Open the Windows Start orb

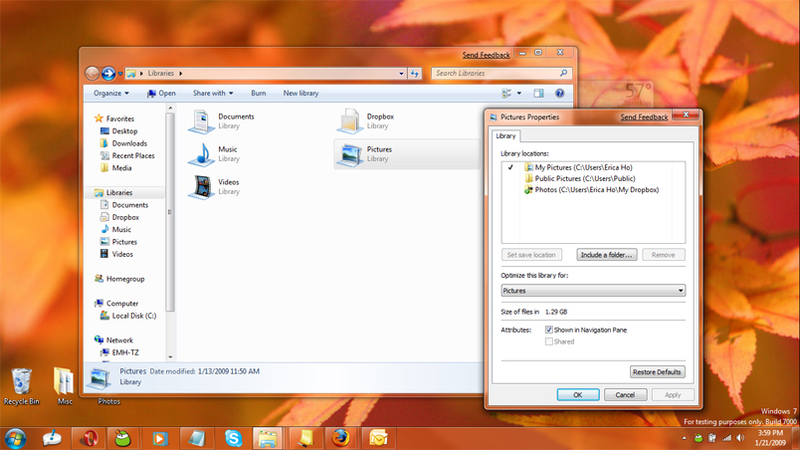coord(15,438)
